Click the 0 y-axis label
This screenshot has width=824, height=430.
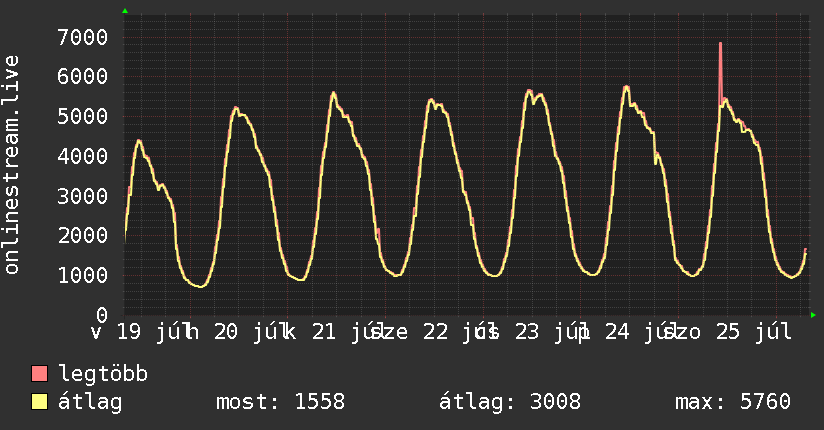[x=102, y=315]
